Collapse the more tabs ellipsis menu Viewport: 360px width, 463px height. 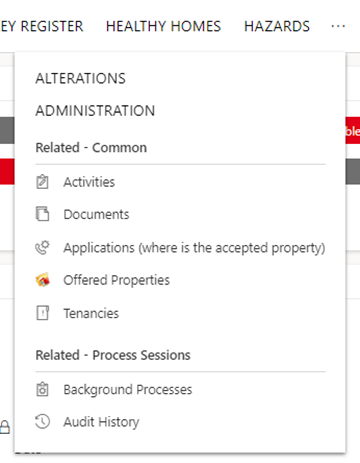coord(338,26)
